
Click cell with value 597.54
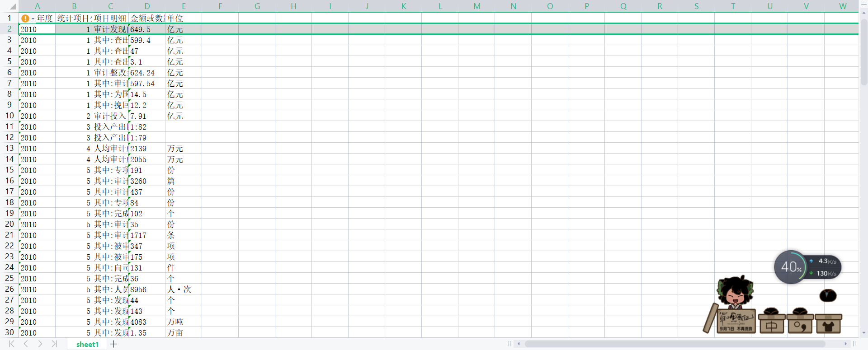pos(147,83)
